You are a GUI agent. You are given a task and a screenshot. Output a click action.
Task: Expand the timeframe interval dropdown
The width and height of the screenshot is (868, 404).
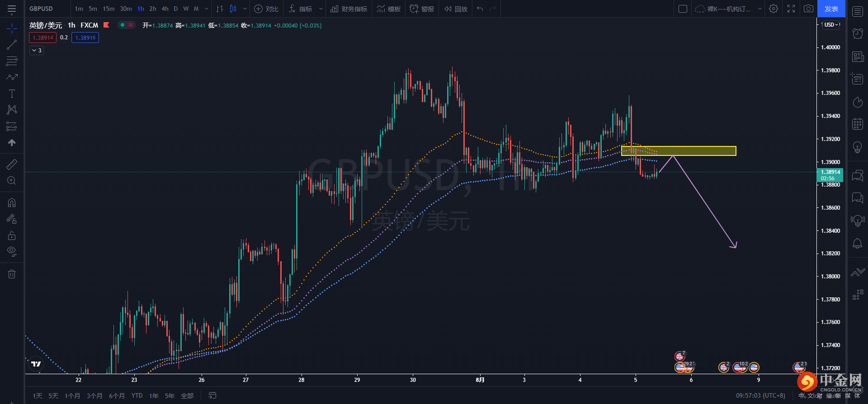(207, 9)
